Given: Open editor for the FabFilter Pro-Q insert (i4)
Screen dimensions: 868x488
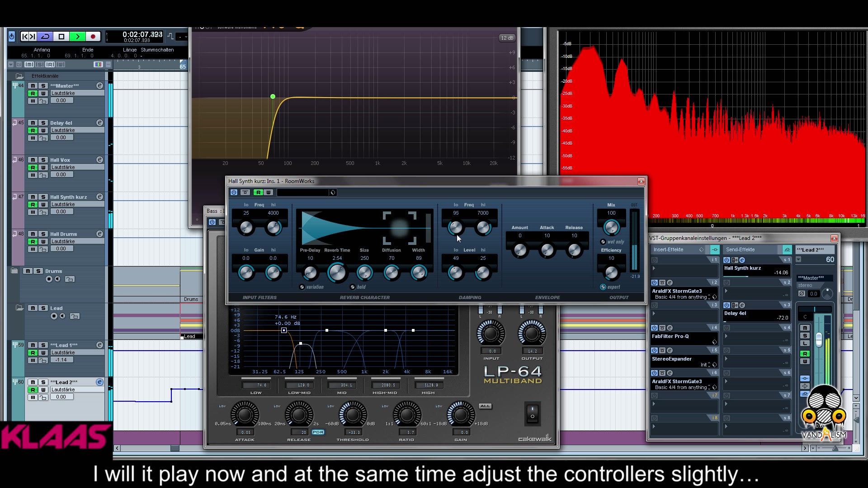Looking at the screenshot, I should (x=670, y=328).
